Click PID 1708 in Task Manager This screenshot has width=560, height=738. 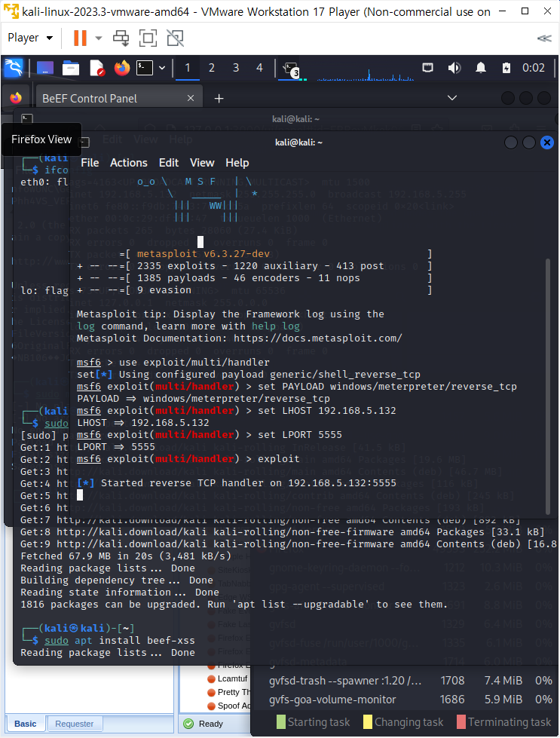point(452,681)
